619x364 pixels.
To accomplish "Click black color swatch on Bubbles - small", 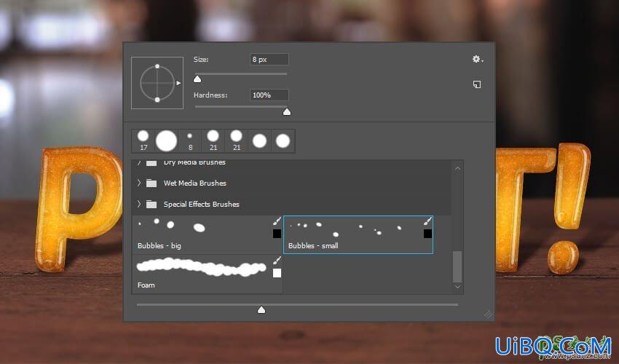I will [427, 234].
